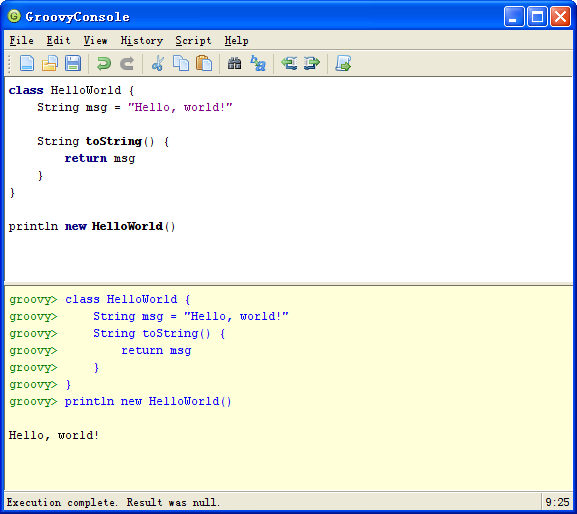This screenshot has height=514, width=577.
Task: Open the History menu
Action: click(x=142, y=40)
